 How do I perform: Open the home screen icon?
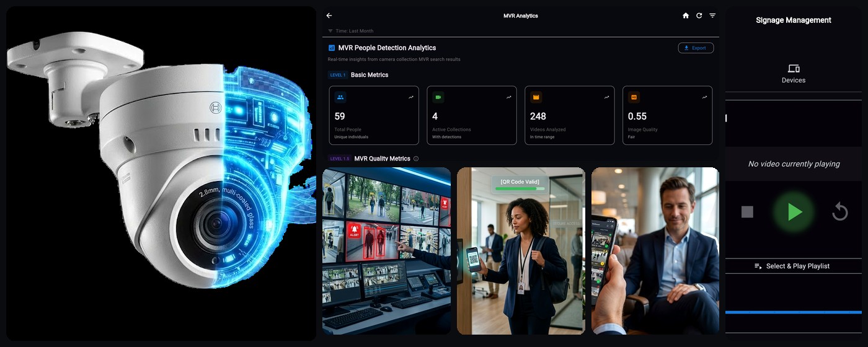tap(686, 15)
